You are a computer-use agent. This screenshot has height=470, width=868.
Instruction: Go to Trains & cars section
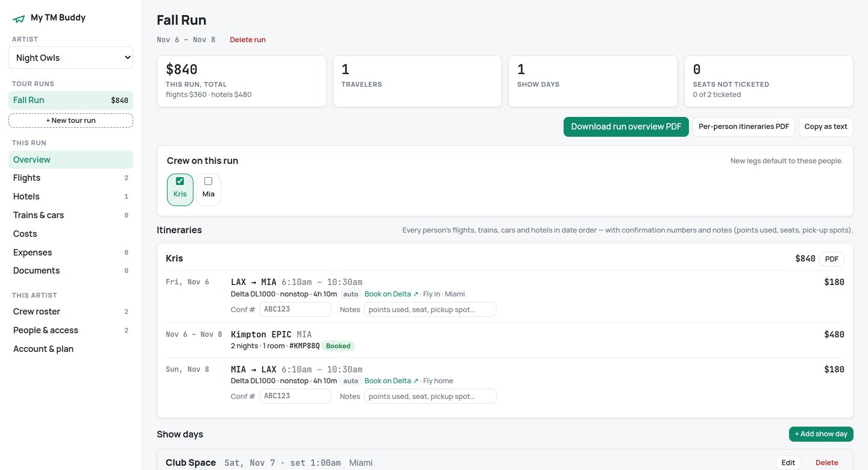pos(71,215)
